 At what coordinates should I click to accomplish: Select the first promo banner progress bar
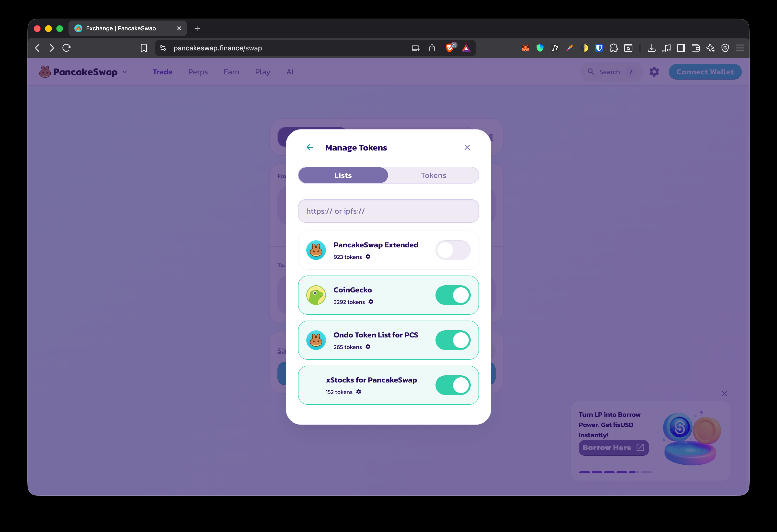click(584, 472)
